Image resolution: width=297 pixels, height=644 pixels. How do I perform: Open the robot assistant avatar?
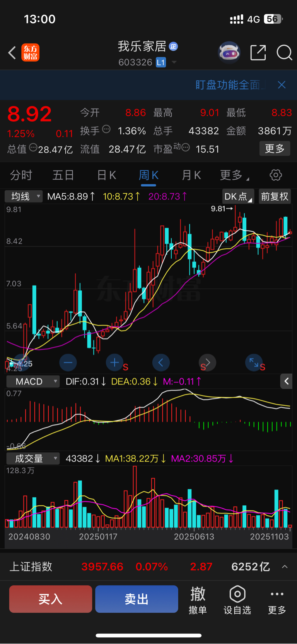click(229, 52)
